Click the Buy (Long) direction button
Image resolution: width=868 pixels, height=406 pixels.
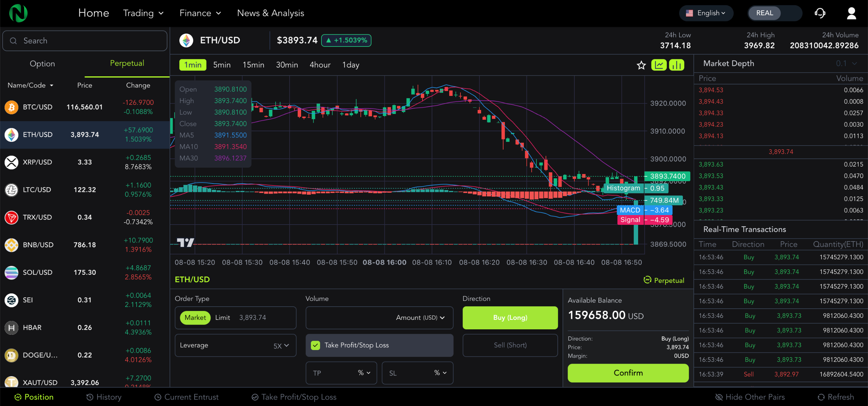(x=510, y=317)
